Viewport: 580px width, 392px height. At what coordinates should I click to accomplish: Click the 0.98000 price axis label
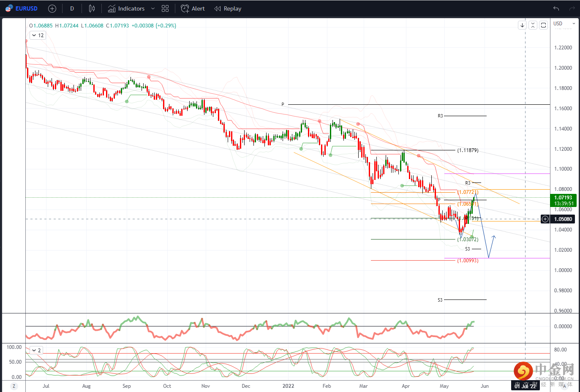[x=563, y=290]
